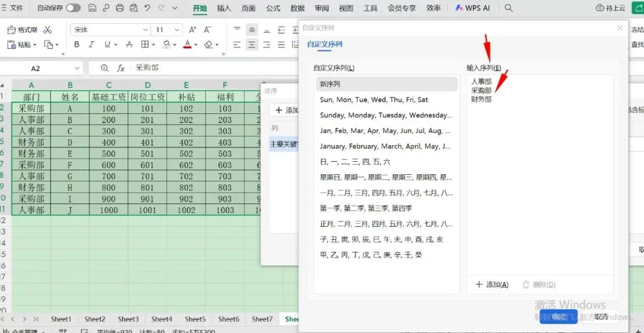Click the search magnifier icon in menu bar
The width and height of the screenshot is (644, 333).
(x=509, y=8)
